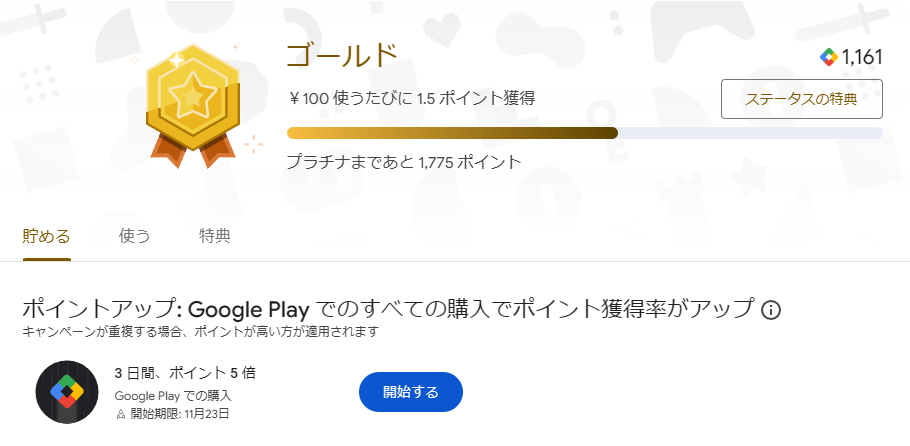Click the ¥100 使うたびに 1.5 ポイント獲得 text
Screen dimensions: 910x446
[x=411, y=98]
